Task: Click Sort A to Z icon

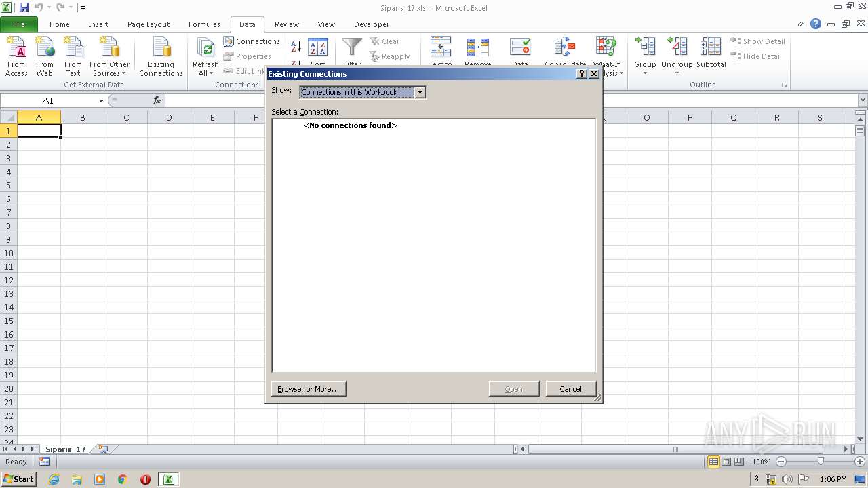Action: (296, 47)
